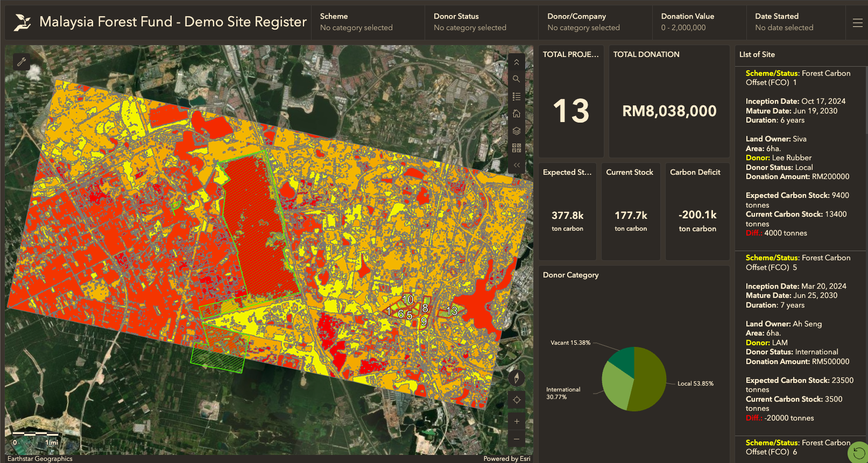Click the Earthstar Geographics attribution
Viewport: 868px width, 463px height.
coord(40,459)
